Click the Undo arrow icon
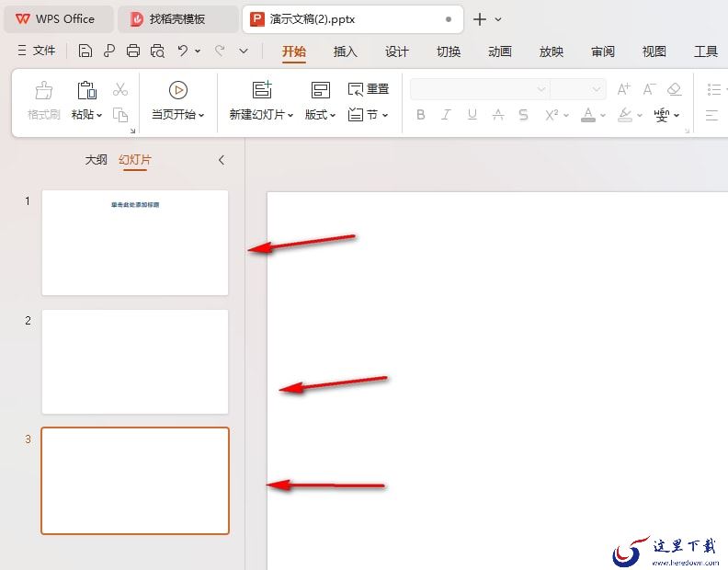 click(183, 51)
